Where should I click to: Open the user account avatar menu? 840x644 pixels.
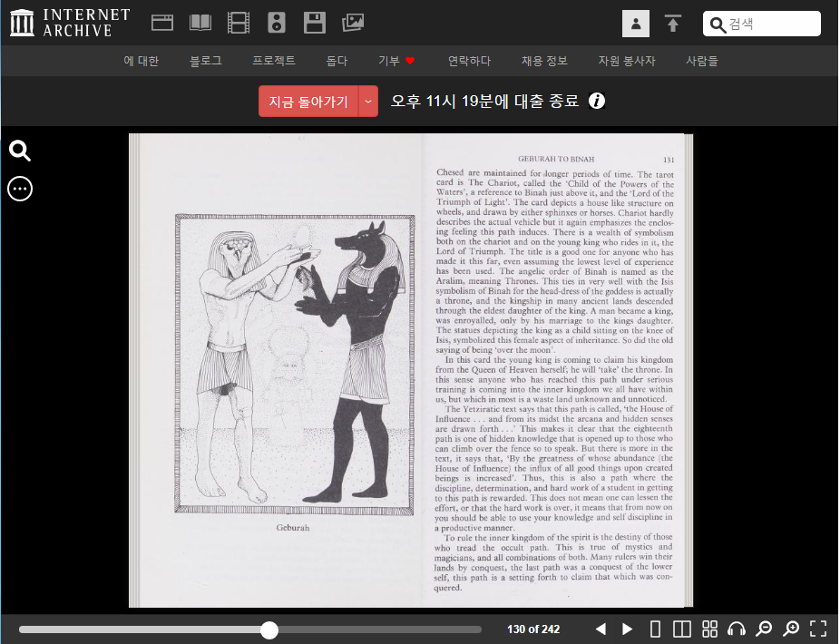(635, 24)
